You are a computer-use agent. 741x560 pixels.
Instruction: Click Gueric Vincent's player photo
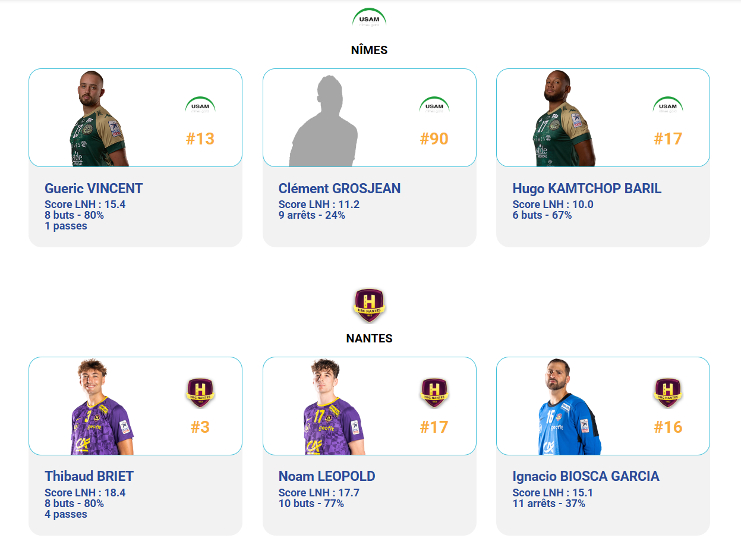[98, 122]
